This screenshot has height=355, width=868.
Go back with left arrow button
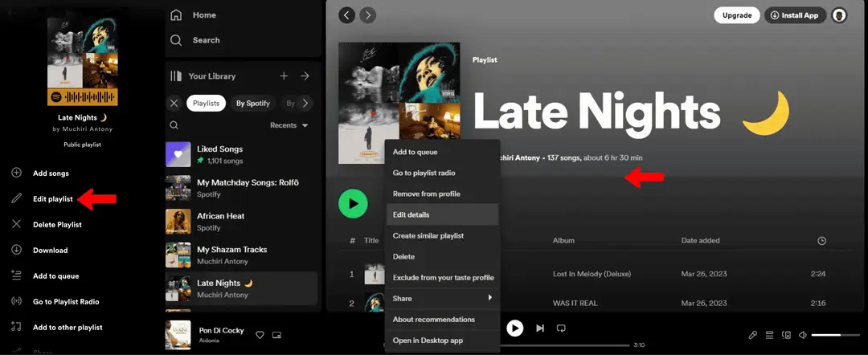click(347, 15)
